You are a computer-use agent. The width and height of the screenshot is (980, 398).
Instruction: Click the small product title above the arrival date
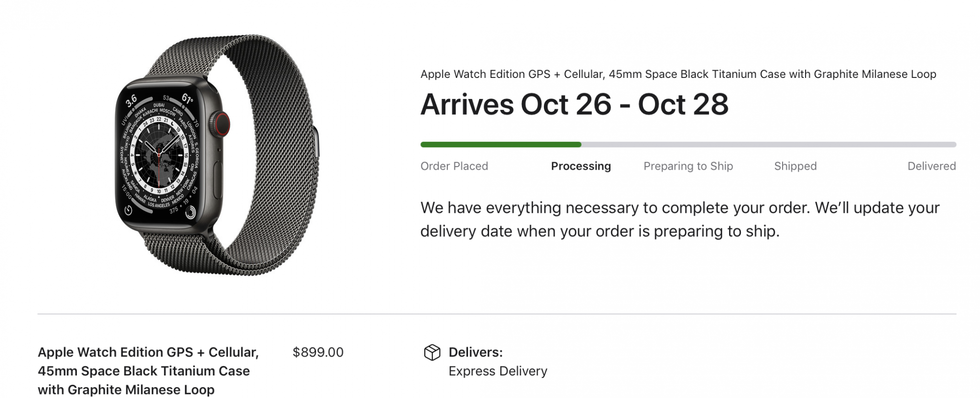pyautogui.click(x=678, y=74)
